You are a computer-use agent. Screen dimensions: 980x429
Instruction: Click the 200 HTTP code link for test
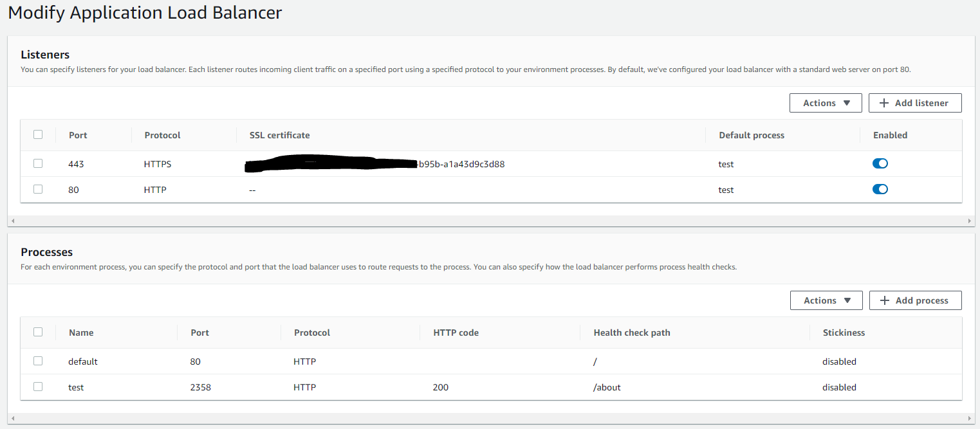(439, 387)
